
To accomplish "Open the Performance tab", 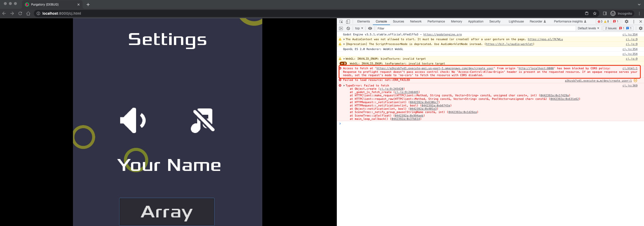I will [x=436, y=21].
